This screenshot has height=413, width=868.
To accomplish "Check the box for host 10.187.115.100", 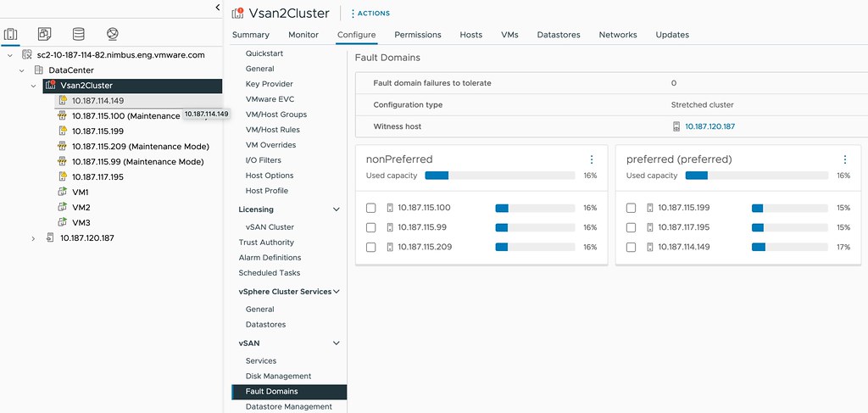I will (x=371, y=208).
